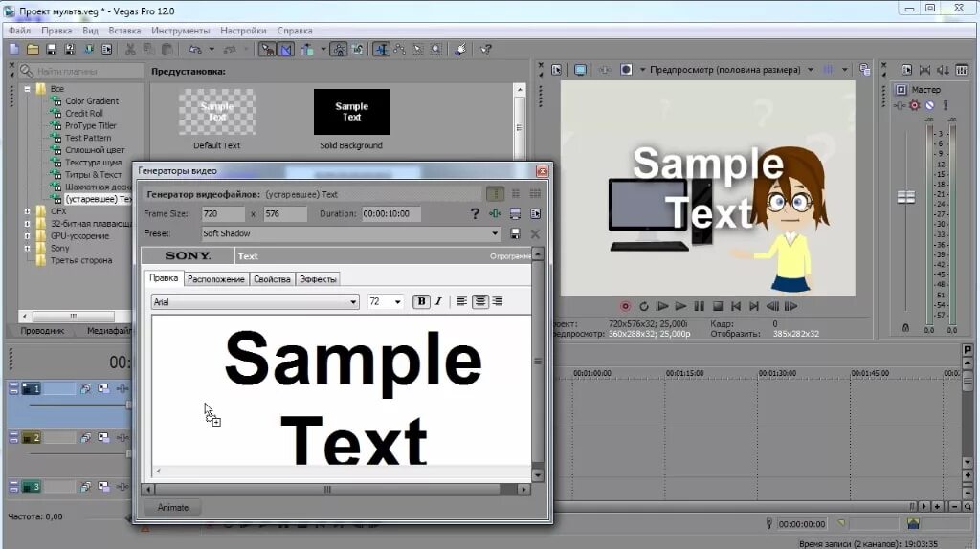Align text to the left
The image size is (980, 549).
click(462, 301)
